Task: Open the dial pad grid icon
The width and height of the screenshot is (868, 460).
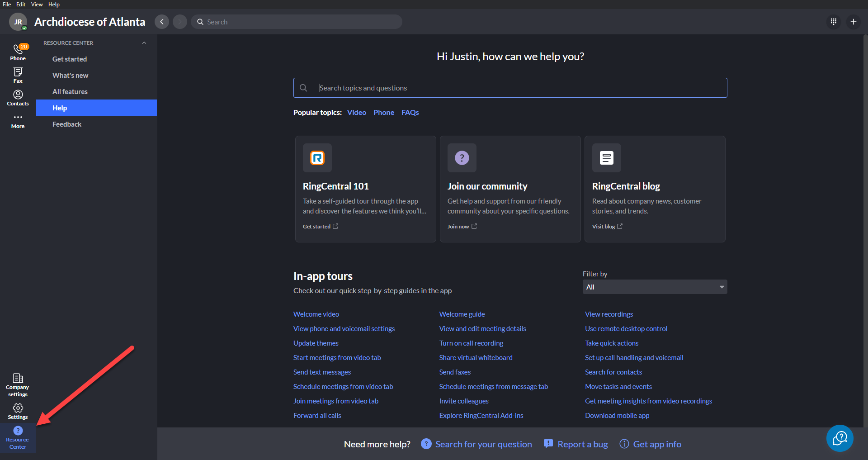Action: pyautogui.click(x=834, y=22)
